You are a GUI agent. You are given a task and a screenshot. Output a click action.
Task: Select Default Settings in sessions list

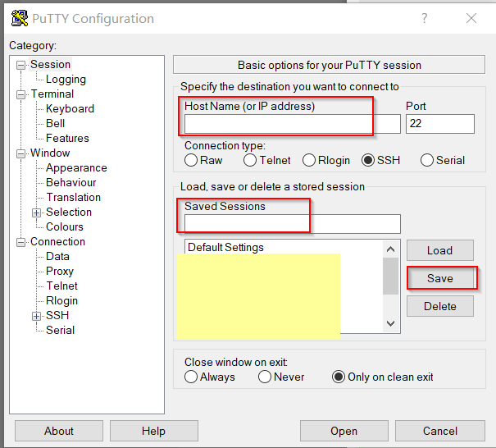point(225,247)
